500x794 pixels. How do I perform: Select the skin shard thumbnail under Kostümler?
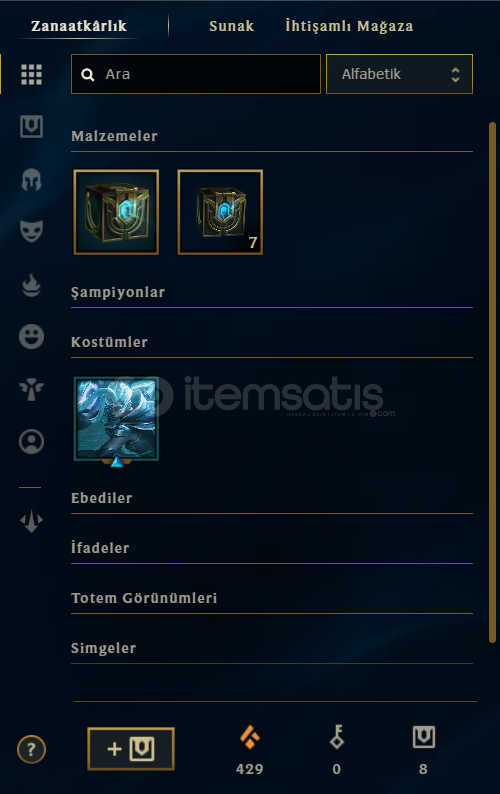click(x=116, y=419)
